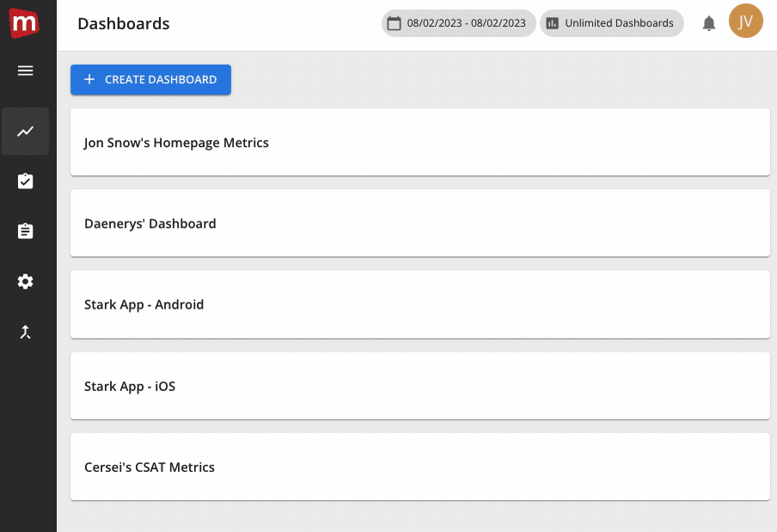Viewport: 777px width, 532px height.
Task: Select the Stark App - iOS dashboard
Action: [419, 386]
